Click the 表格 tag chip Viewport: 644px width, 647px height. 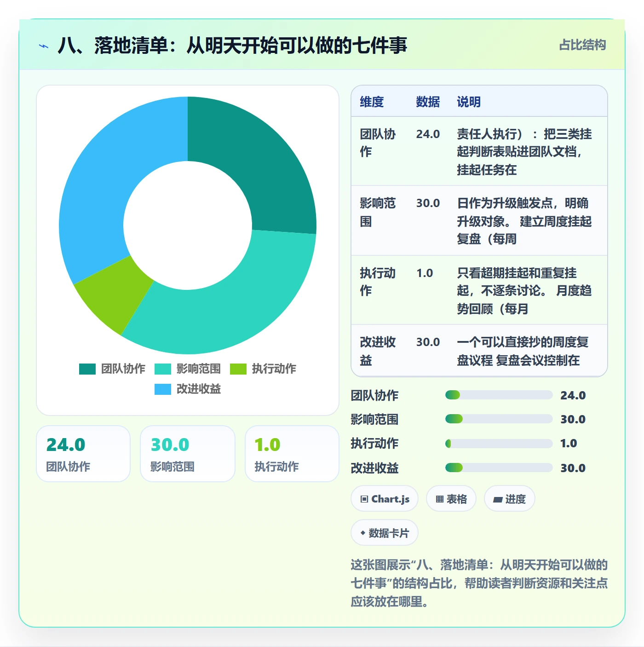click(x=451, y=499)
